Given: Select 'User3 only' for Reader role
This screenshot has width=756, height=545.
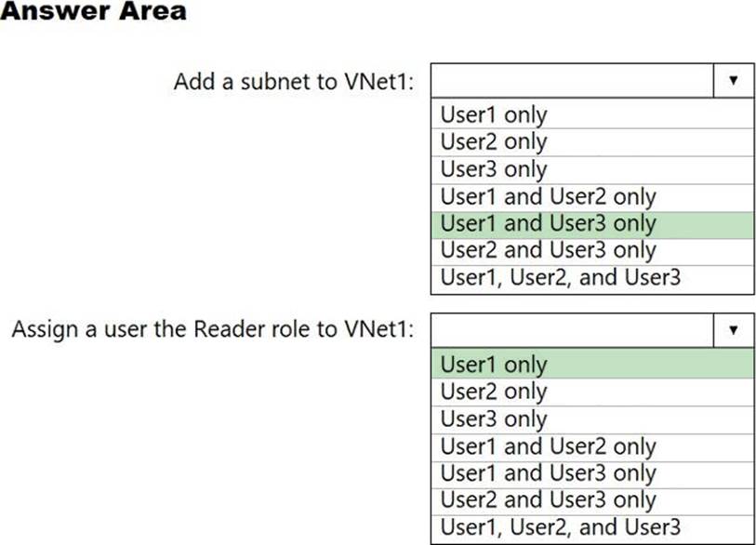Looking at the screenshot, I should (x=591, y=419).
